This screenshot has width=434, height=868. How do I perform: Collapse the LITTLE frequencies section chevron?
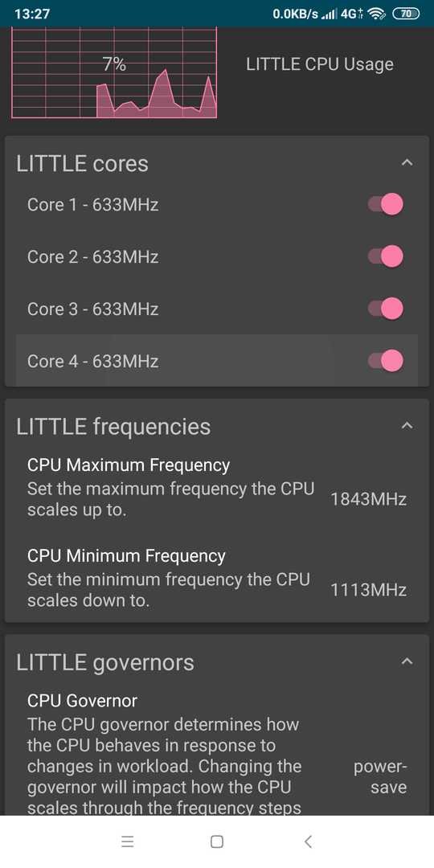coord(407,426)
